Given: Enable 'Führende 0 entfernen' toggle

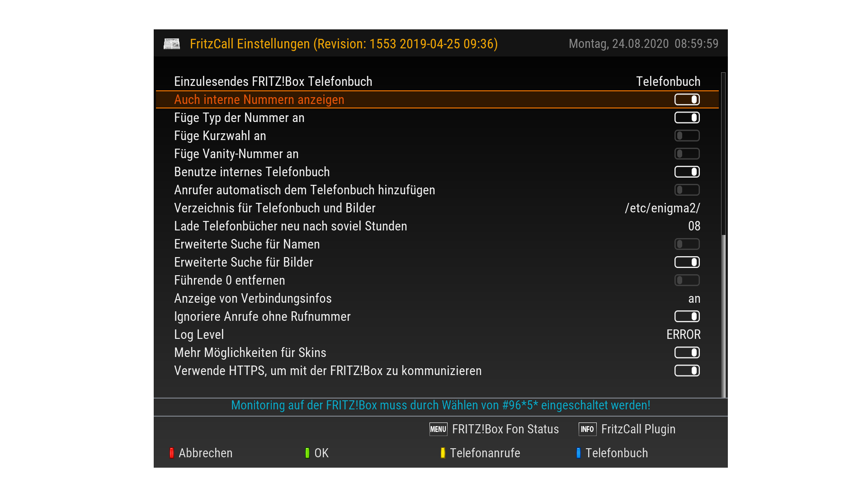Looking at the screenshot, I should click(x=687, y=280).
